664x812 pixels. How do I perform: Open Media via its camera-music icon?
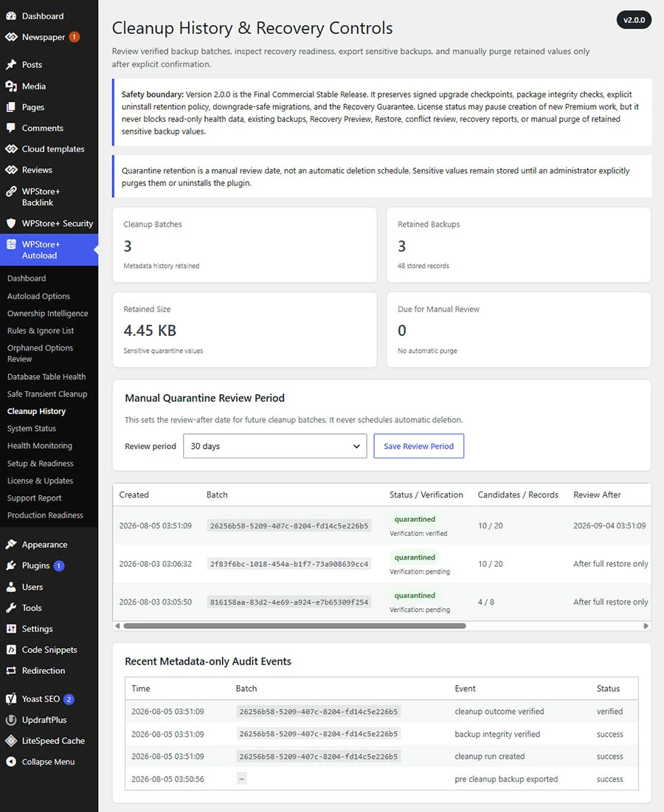(11, 86)
